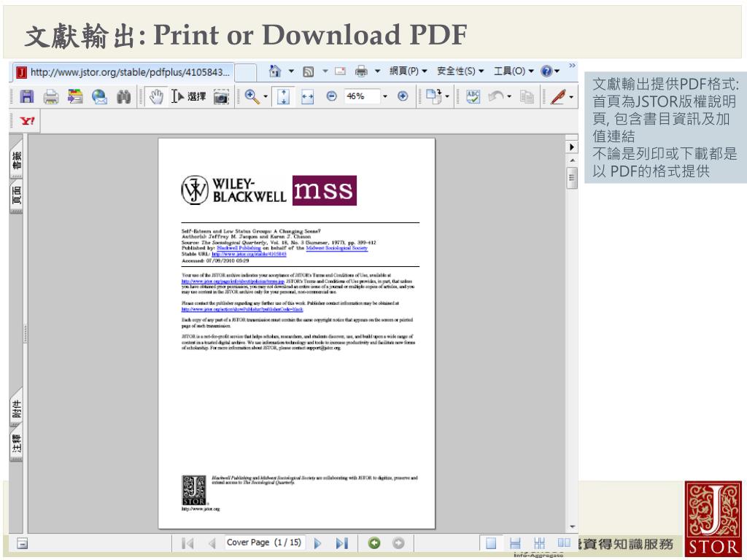
Task: Open the 附件 attachments side panel
Action: point(16,408)
